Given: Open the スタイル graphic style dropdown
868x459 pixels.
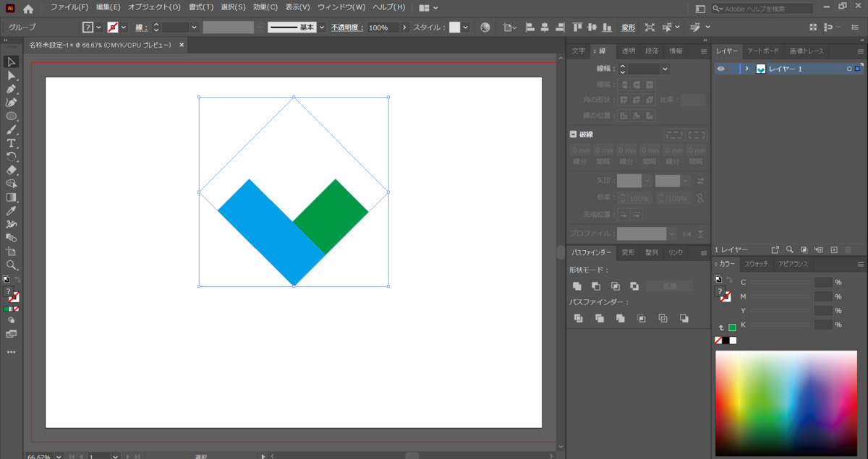Looking at the screenshot, I should pyautogui.click(x=466, y=27).
